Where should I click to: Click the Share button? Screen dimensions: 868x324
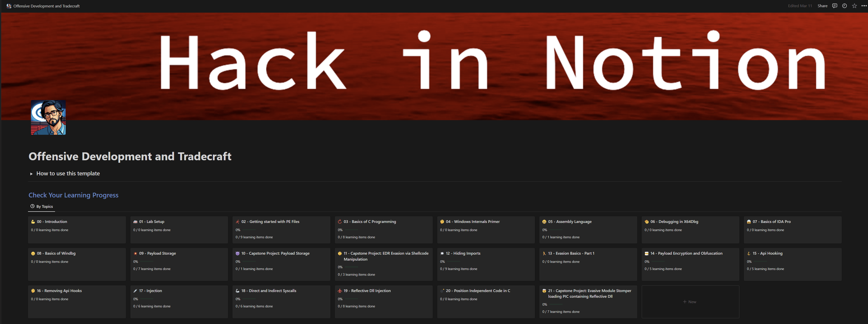[822, 6]
